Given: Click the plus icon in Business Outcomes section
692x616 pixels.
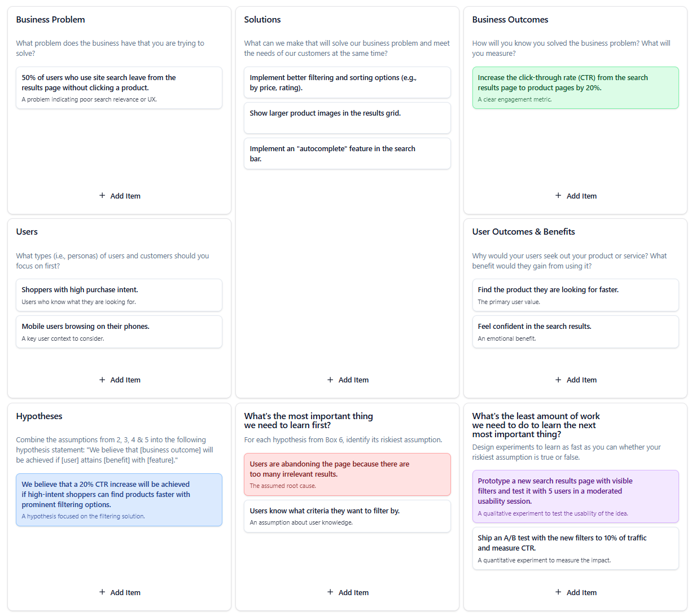Looking at the screenshot, I should (x=558, y=196).
